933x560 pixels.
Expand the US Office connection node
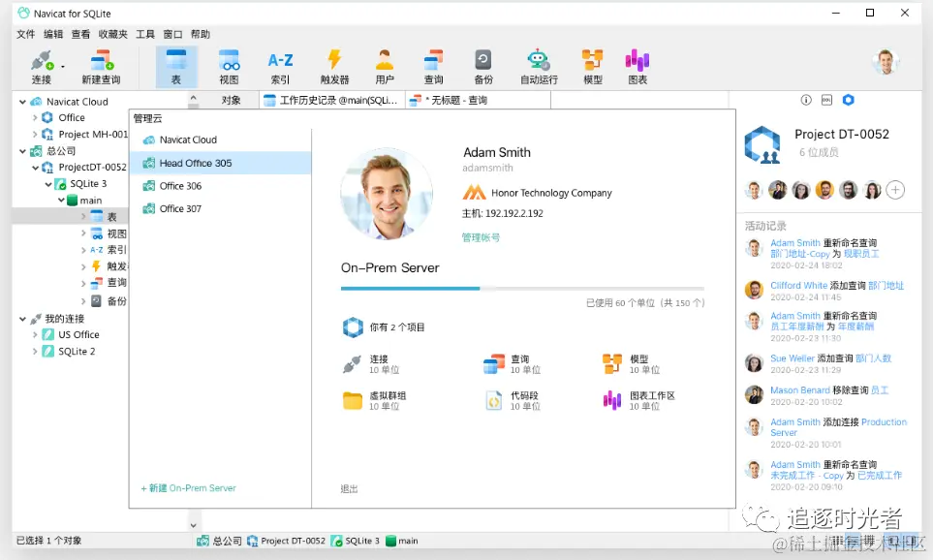pos(35,335)
